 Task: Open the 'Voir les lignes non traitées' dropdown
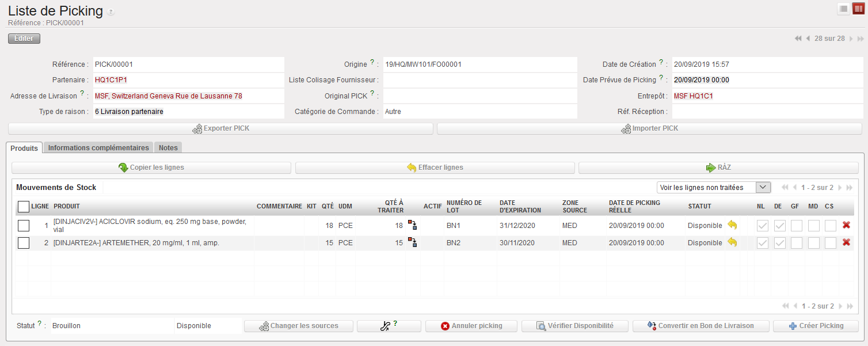713,187
